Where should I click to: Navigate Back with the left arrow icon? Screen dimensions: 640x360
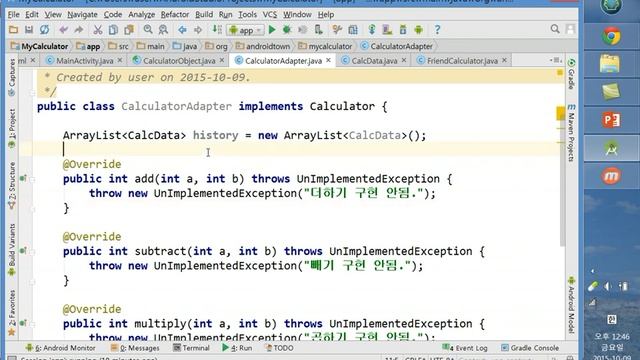coord(182,30)
